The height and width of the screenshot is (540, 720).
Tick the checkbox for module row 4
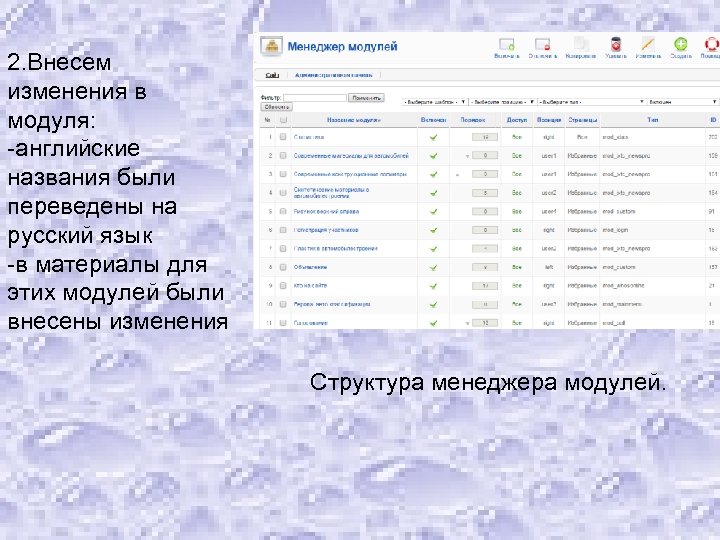click(283, 193)
